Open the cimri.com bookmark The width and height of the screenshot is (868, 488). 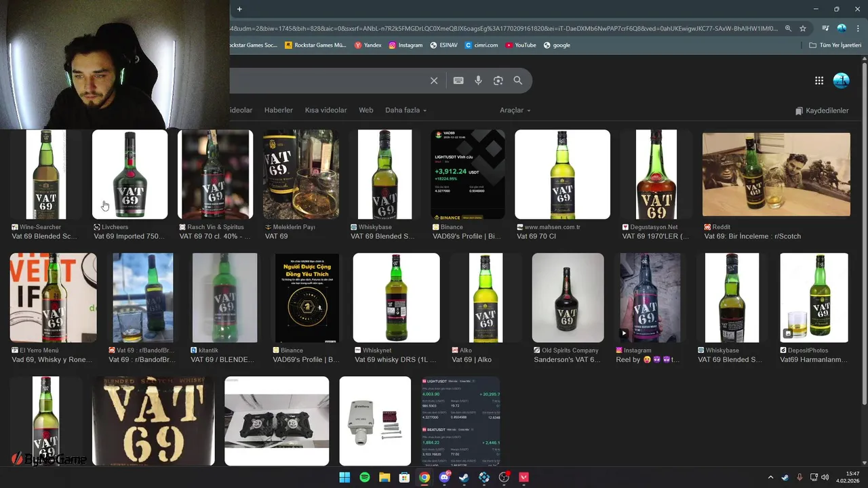click(481, 45)
